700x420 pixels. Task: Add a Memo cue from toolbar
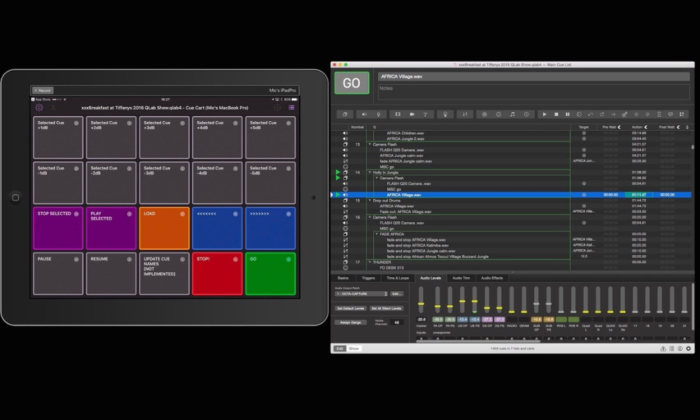[670, 114]
